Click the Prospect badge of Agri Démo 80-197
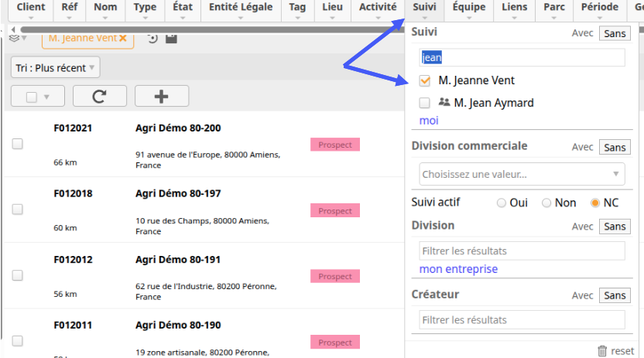Image resolution: width=644 pixels, height=358 pixels. coord(335,211)
